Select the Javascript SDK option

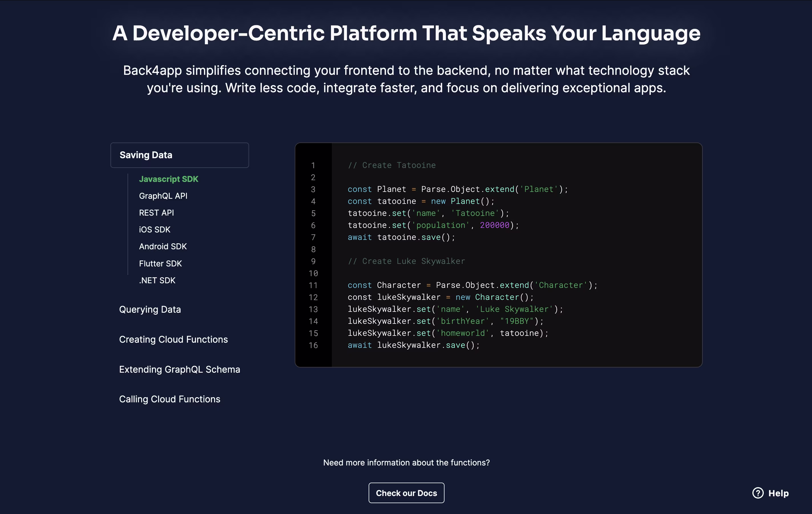click(x=168, y=179)
